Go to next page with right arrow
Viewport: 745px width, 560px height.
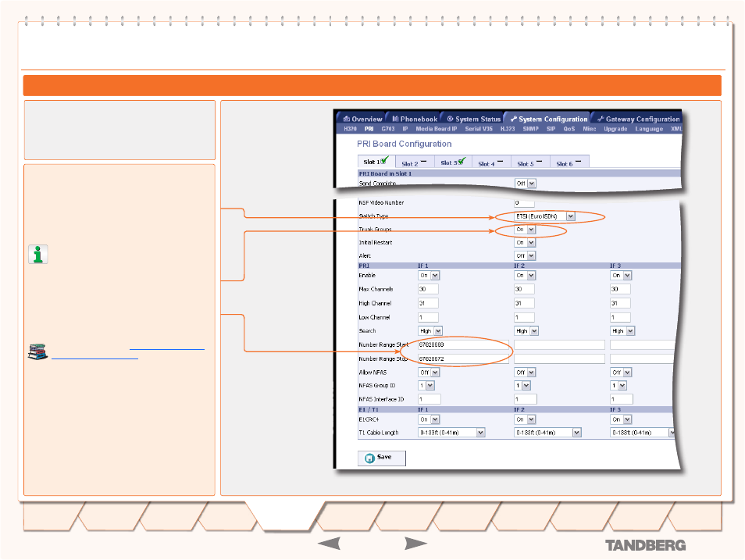415,544
